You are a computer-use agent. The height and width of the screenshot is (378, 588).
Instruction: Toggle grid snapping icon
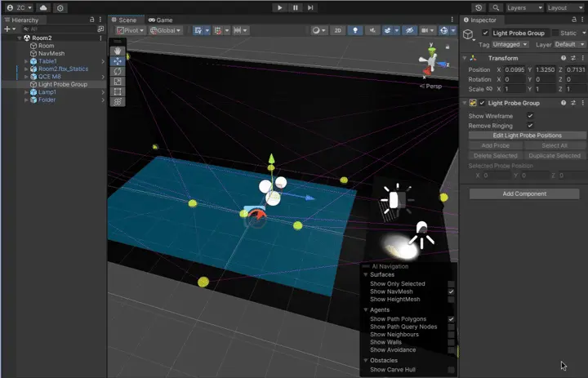(217, 30)
